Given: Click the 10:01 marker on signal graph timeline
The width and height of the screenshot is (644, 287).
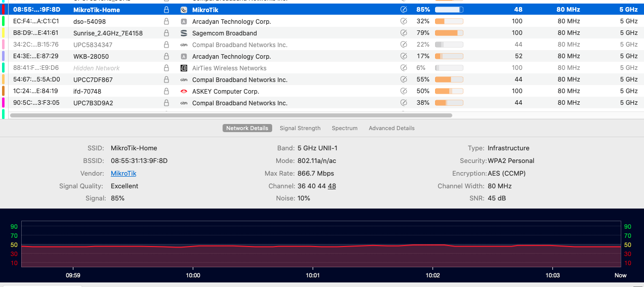Looking at the screenshot, I should 313,275.
